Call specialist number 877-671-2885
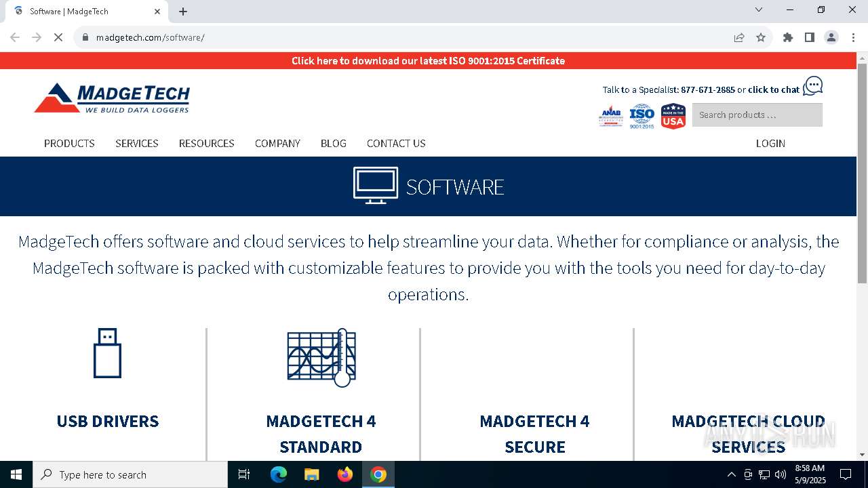The width and height of the screenshot is (868, 488). [x=708, y=89]
